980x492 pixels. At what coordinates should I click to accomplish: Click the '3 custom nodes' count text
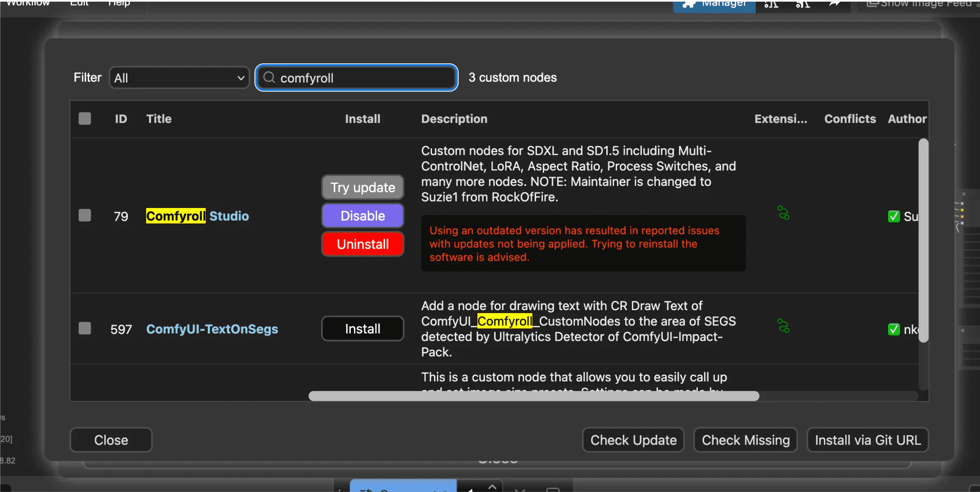(512, 77)
